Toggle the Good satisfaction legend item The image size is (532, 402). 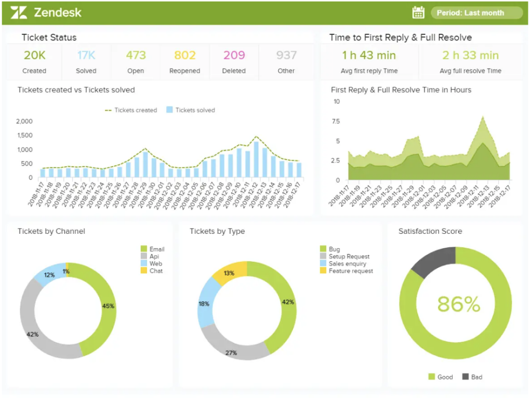coord(441,377)
